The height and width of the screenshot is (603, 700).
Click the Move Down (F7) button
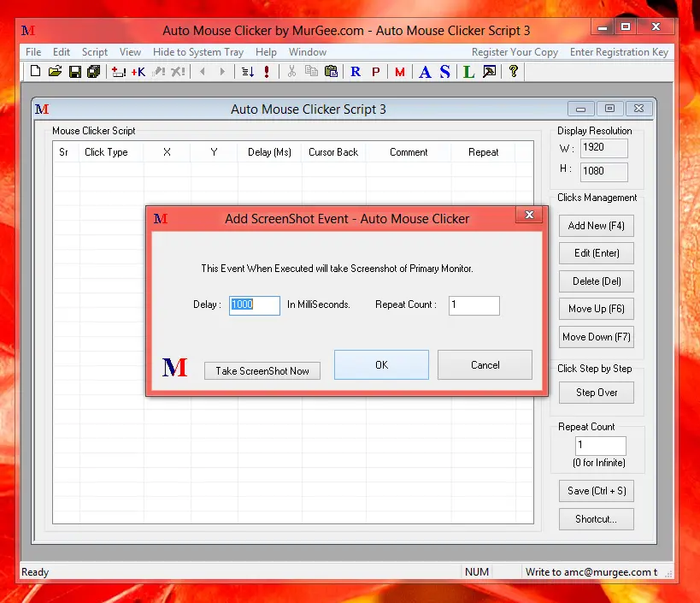[597, 337]
